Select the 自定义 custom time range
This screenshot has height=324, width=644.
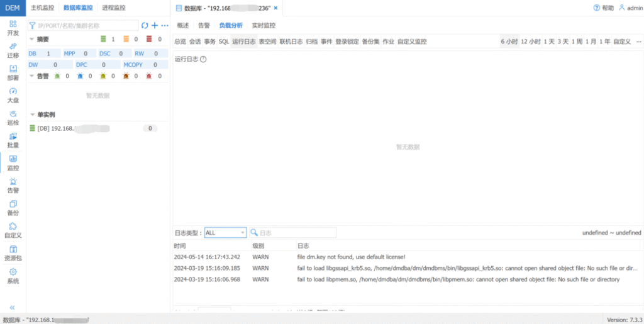[x=621, y=42]
